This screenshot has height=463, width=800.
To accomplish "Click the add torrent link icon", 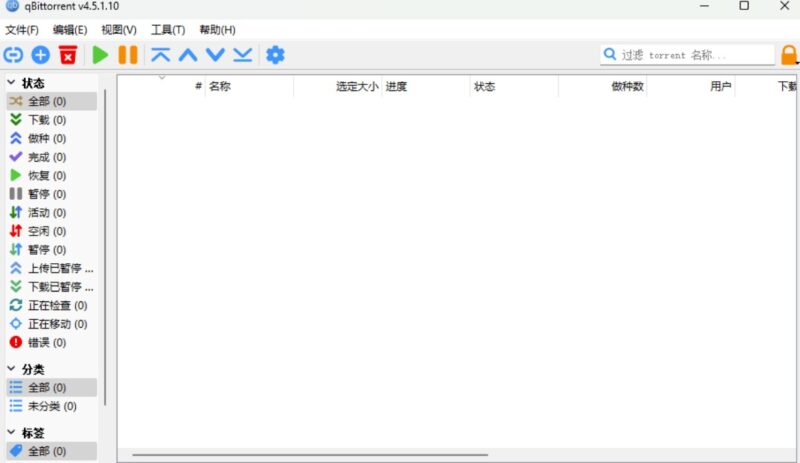I will [x=13, y=55].
